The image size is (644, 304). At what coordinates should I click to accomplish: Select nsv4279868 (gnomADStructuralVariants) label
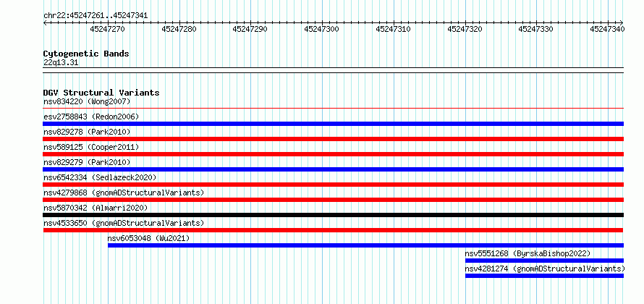tap(124, 193)
